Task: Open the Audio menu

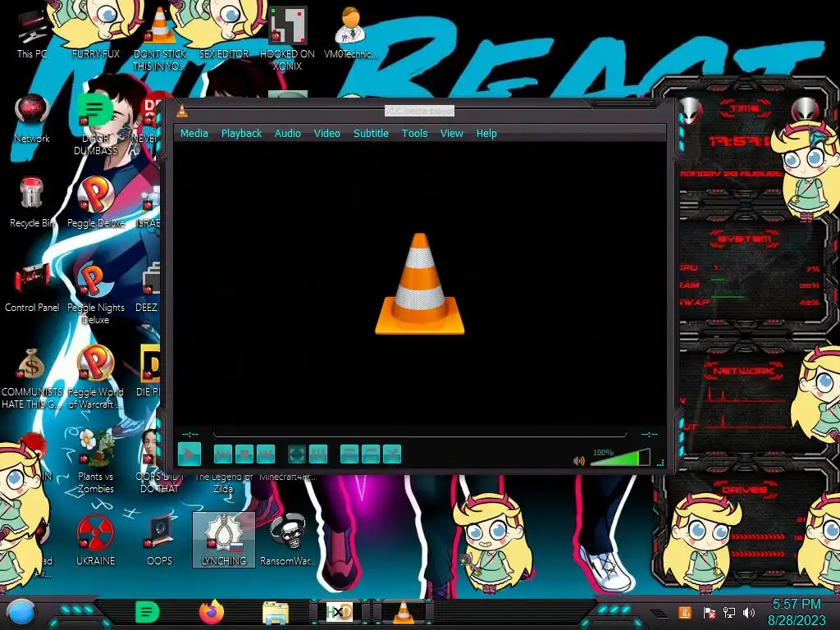Action: click(x=288, y=134)
